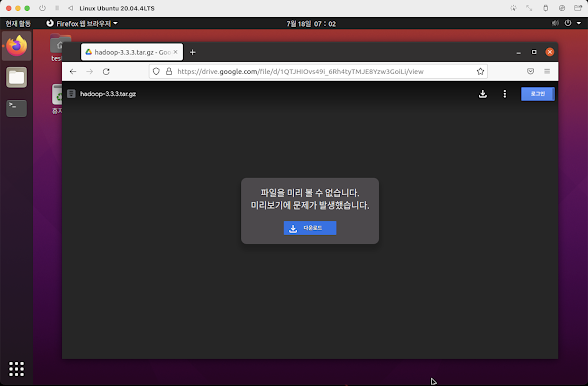The width and height of the screenshot is (588, 386).
Task: Open the three-dot more actions menu
Action: pos(505,94)
